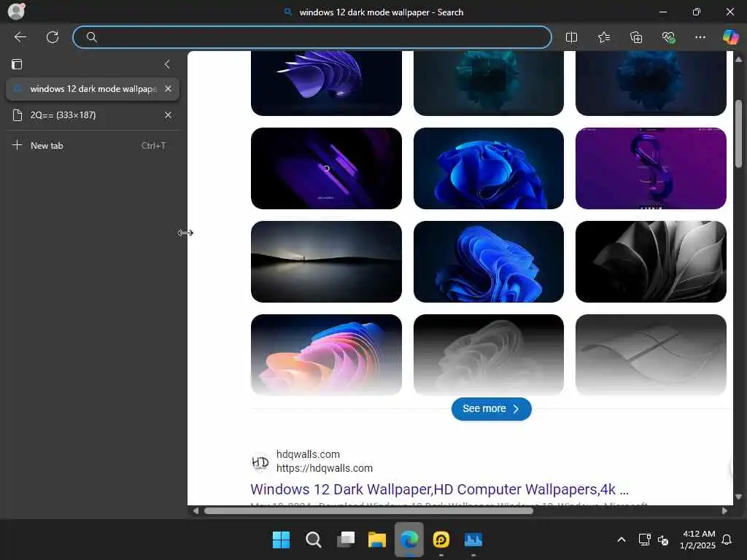747x560 pixels.
Task: Open the Favorites list
Action: pyautogui.click(x=603, y=37)
